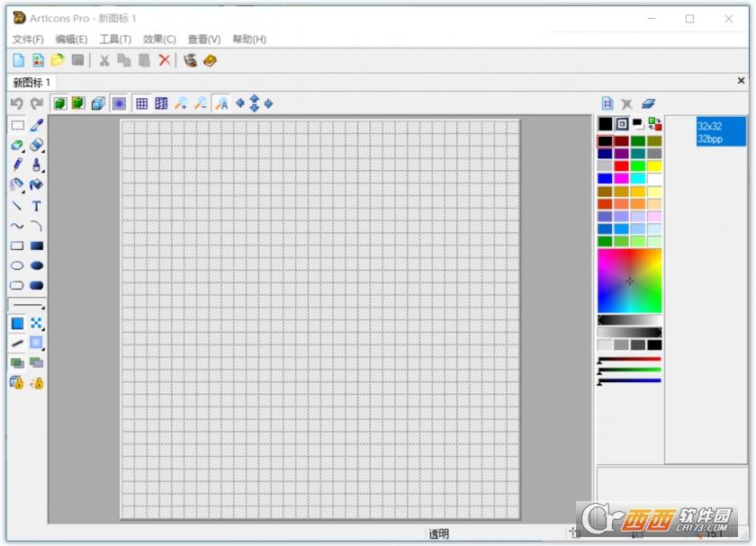This screenshot has width=756, height=546.
Task: Switch to the 新图标 1 tab
Action: (31, 83)
